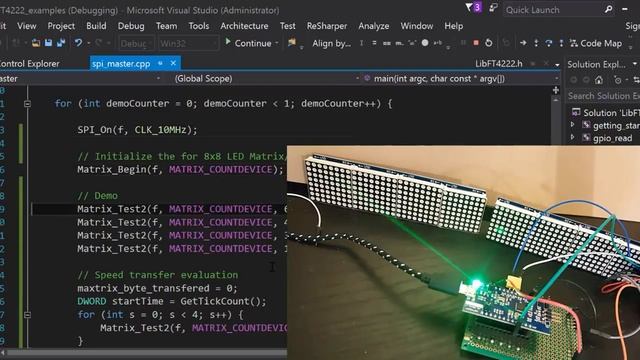Viewport: 640px width, 360px height.
Task: Open the Win32 platform dropdown
Action: (x=189, y=43)
